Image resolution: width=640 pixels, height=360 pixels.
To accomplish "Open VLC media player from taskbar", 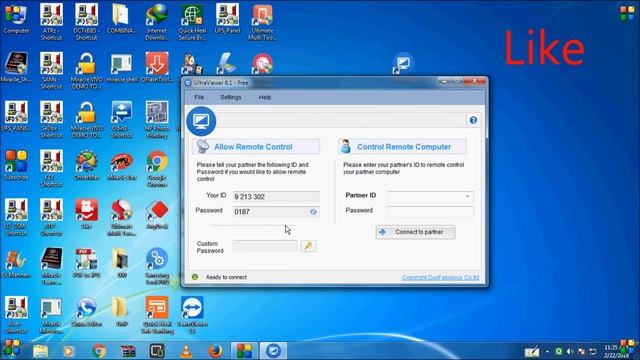I will coord(186,351).
